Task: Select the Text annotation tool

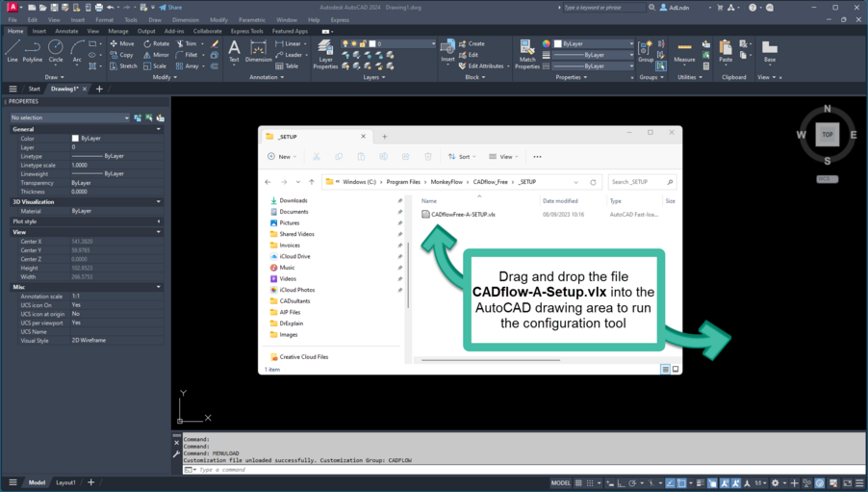Action: point(234,51)
